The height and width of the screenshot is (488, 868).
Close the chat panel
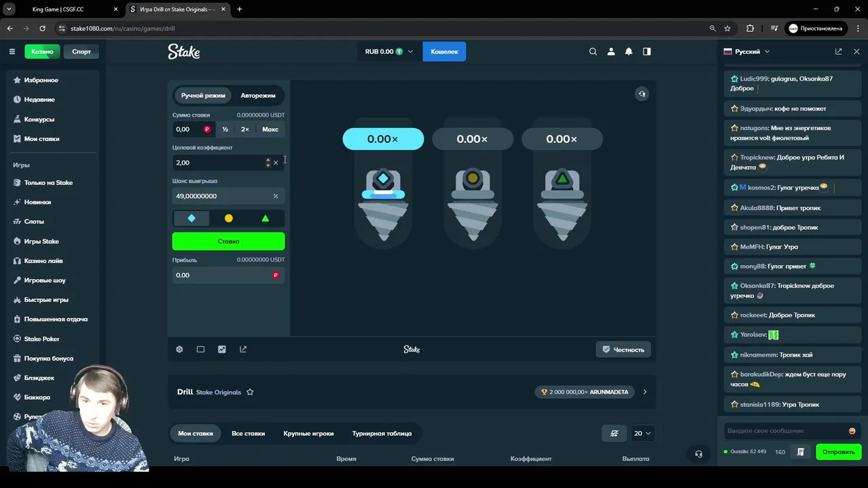pyautogui.click(x=856, y=52)
